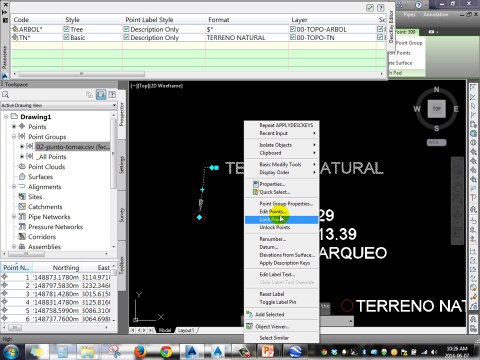Expand Recent Input submenu arrow
The height and width of the screenshot is (360, 480).
point(314,133)
